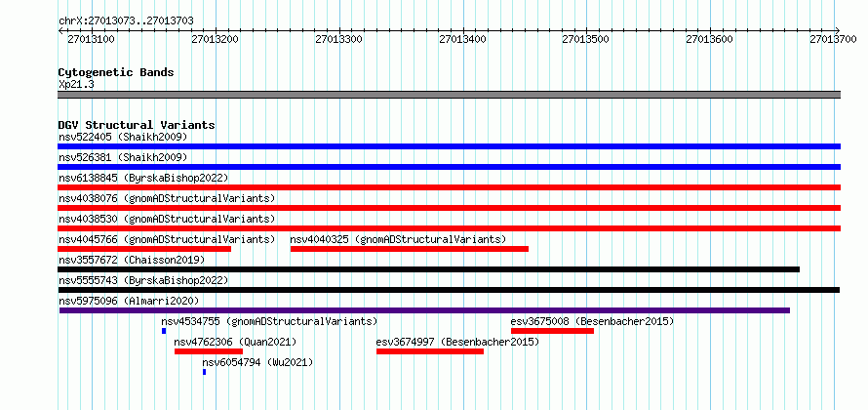
Task: Click ruler position 27013300
Action: [x=338, y=39]
